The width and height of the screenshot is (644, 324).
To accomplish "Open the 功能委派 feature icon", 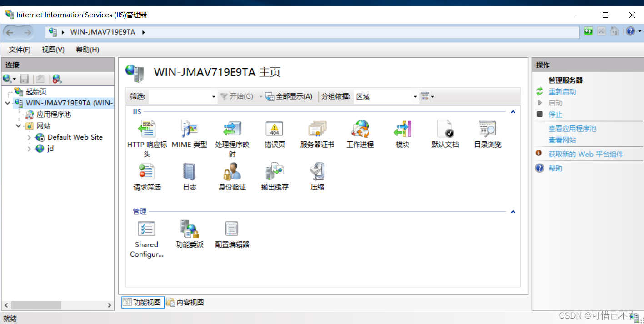I will (189, 229).
